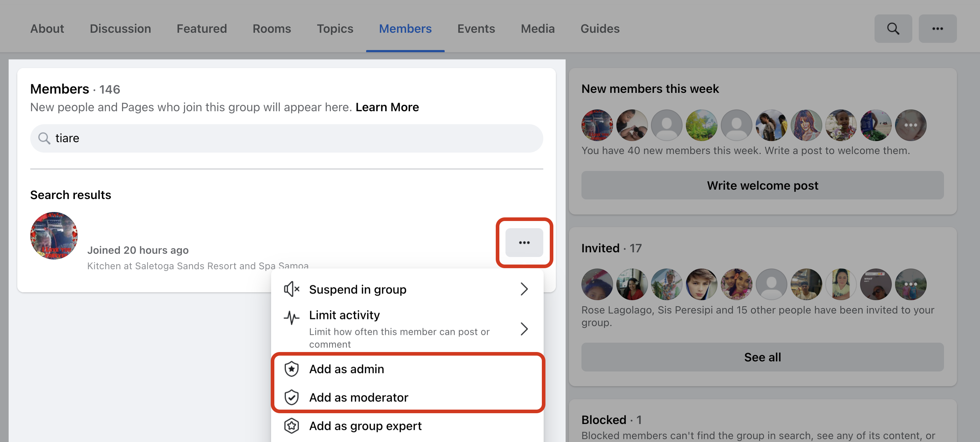
Task: Open the searched member's profile picture
Action: pos(54,236)
